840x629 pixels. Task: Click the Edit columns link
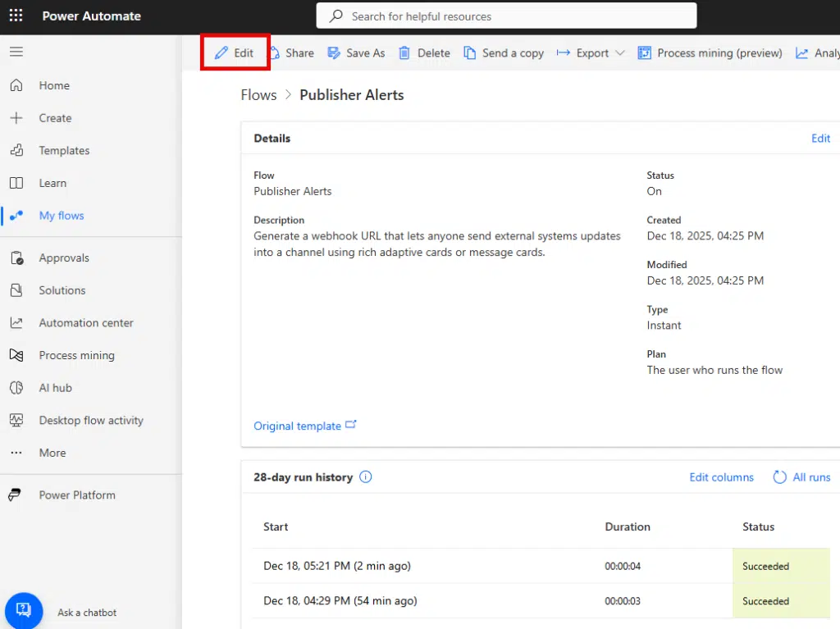[721, 477]
